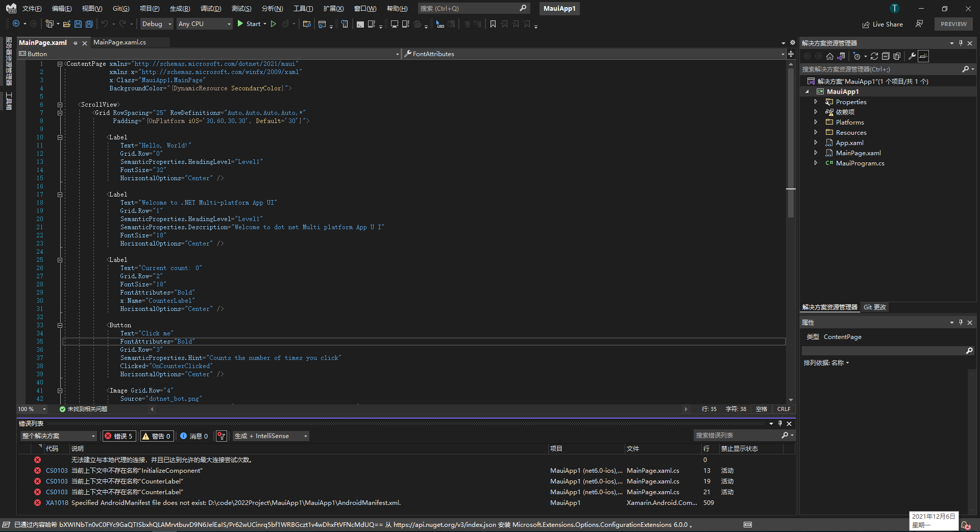Click the 未找到相关问题 status indicator
The image size is (980, 532).
(83, 409)
